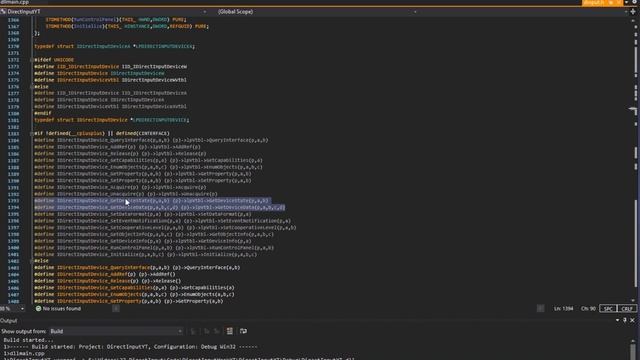Screen dimensions: 640x360
Task: Click the small icon right of No issues found
Action: [116, 309]
